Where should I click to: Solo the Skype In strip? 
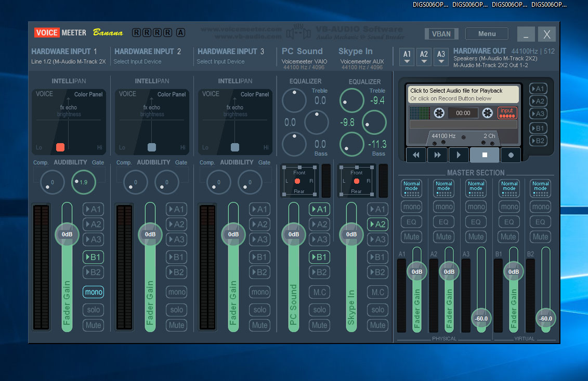tap(377, 310)
